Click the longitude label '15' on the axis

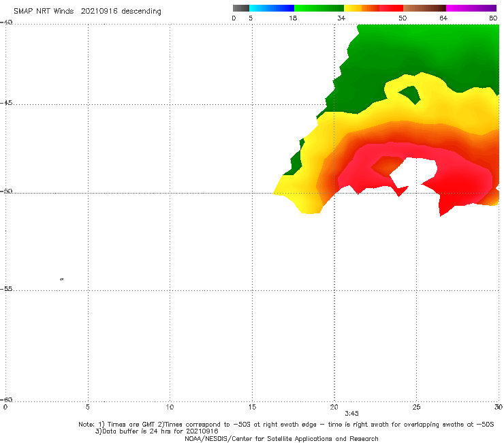coord(252,407)
